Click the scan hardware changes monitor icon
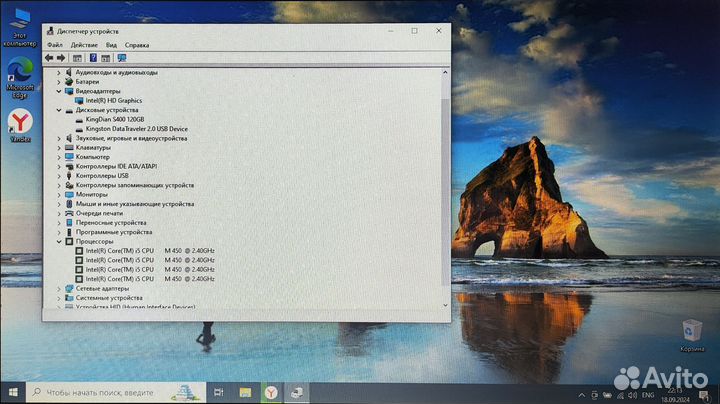The height and width of the screenshot is (404, 720). click(122, 58)
